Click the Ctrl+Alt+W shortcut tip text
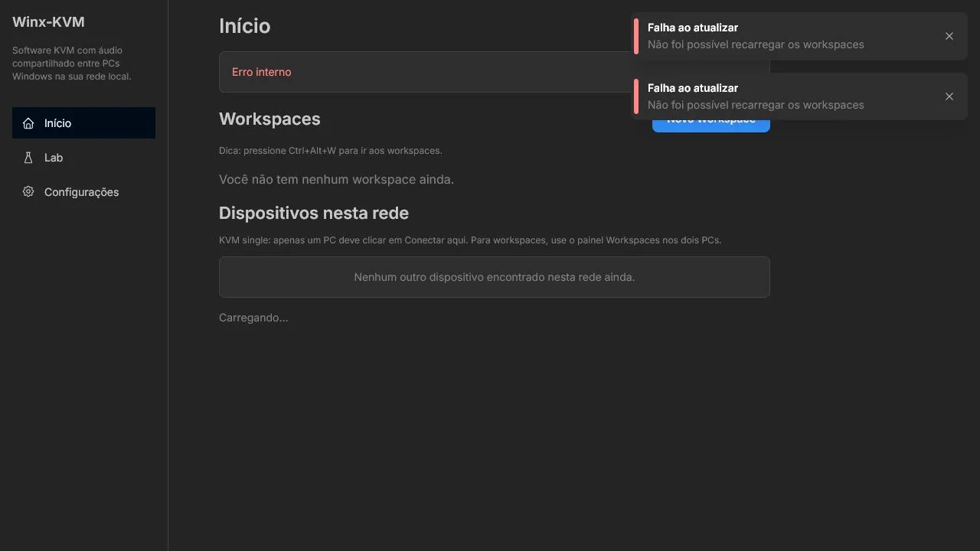 point(330,151)
